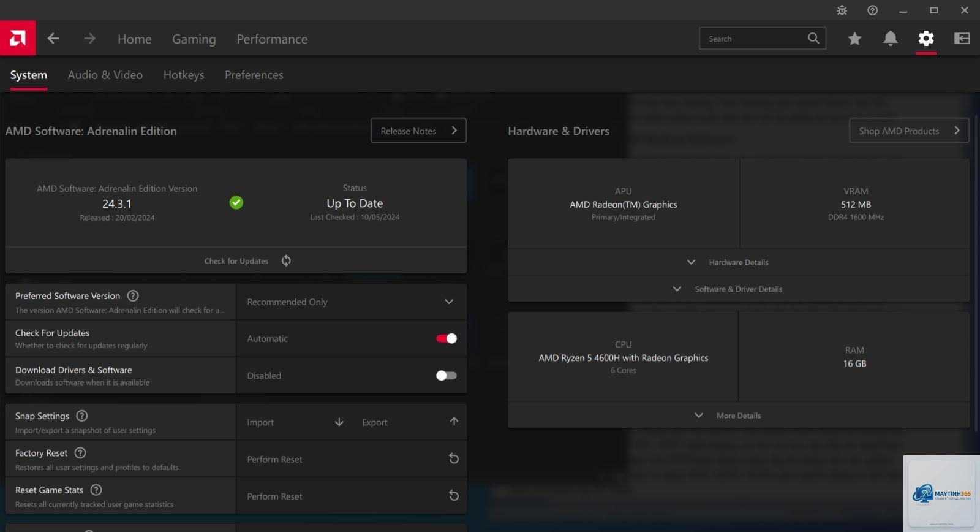Image resolution: width=980 pixels, height=532 pixels.
Task: Switch to Audio & Video sub-tab
Action: (x=105, y=75)
